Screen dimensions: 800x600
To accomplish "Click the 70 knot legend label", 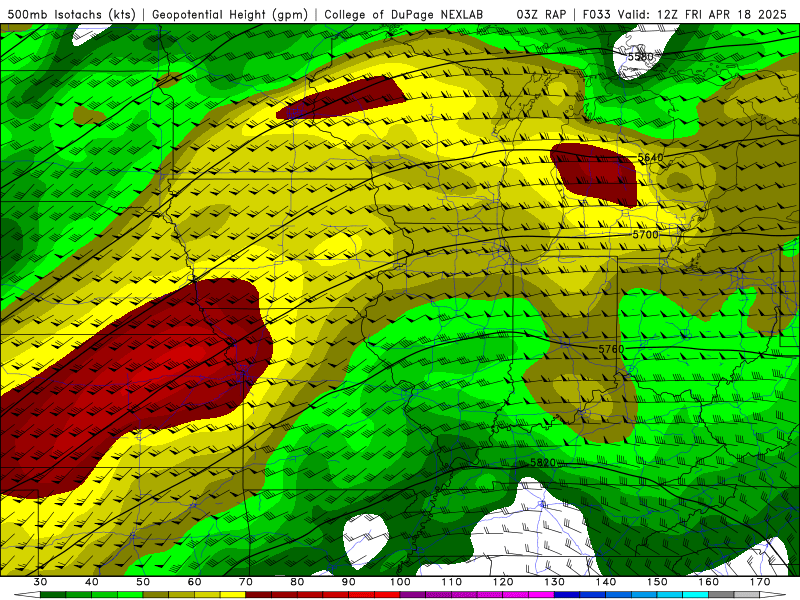I will (246, 582).
